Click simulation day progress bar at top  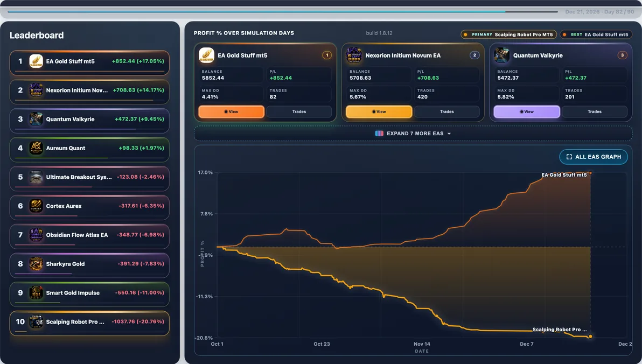point(283,11)
